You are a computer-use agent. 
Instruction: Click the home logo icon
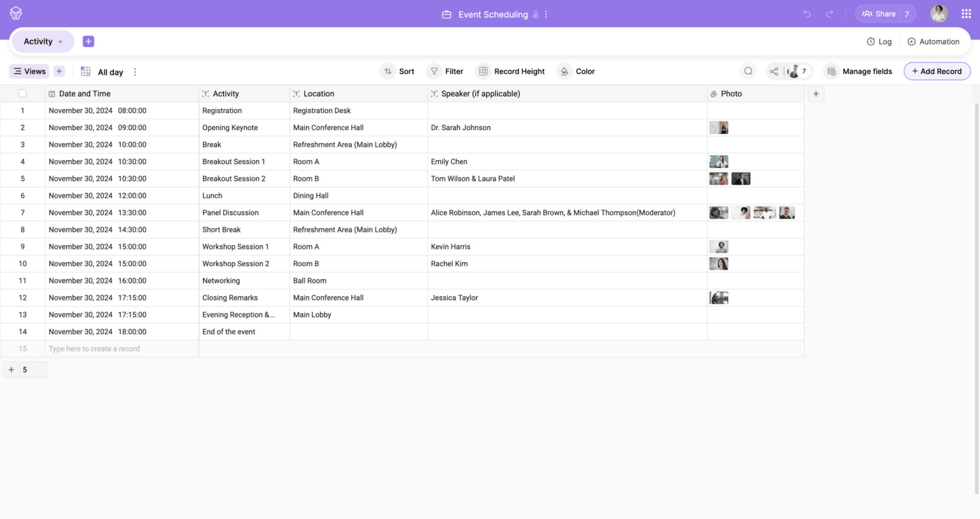coord(16,13)
